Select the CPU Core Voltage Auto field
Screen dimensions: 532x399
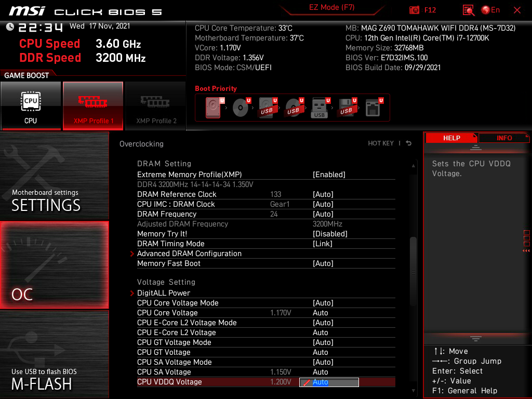(320, 312)
